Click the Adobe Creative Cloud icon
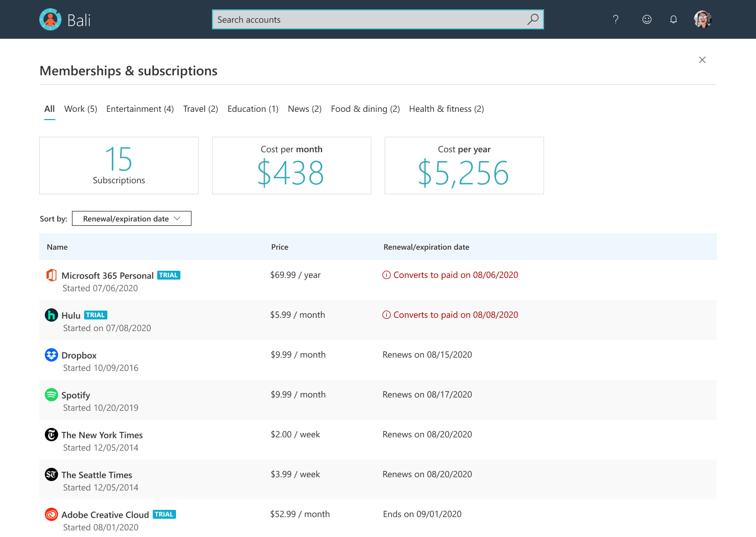The width and height of the screenshot is (756, 537). coord(51,514)
